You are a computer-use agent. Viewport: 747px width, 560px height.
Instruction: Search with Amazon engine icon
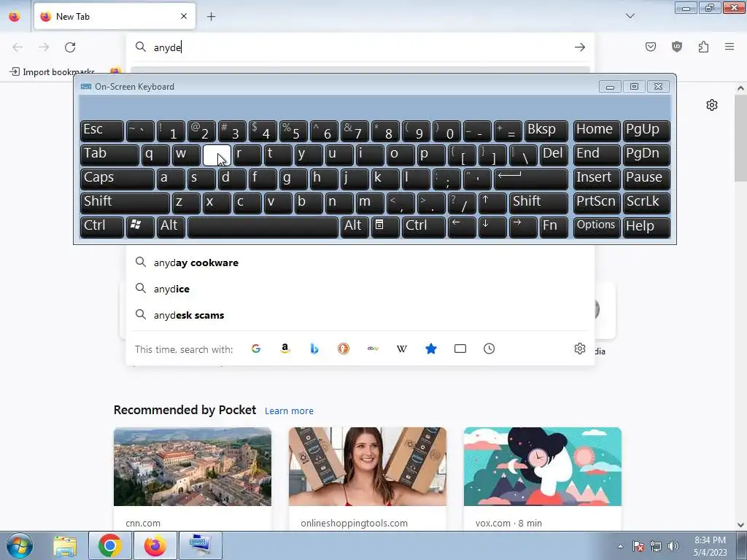tap(285, 349)
